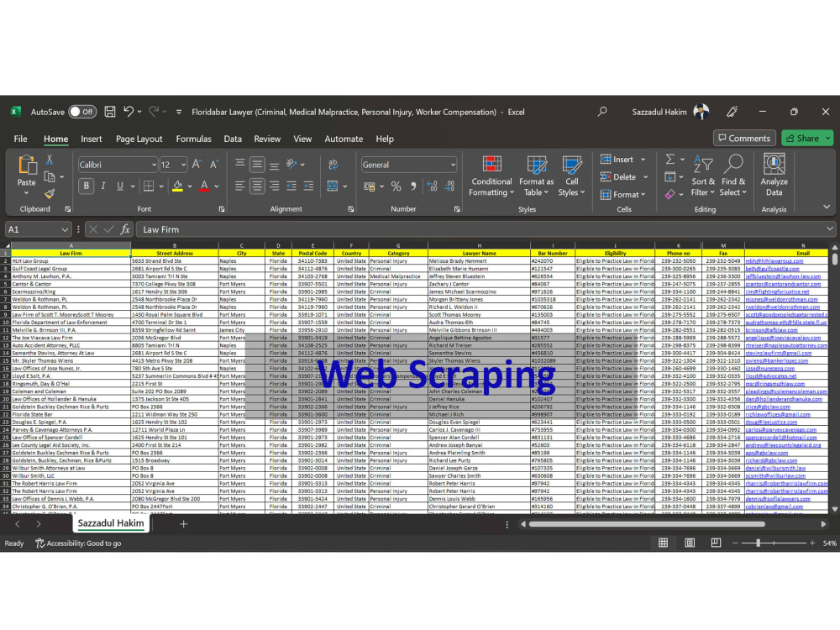
Task: Click the Redo arrow icon
Action: (x=154, y=112)
